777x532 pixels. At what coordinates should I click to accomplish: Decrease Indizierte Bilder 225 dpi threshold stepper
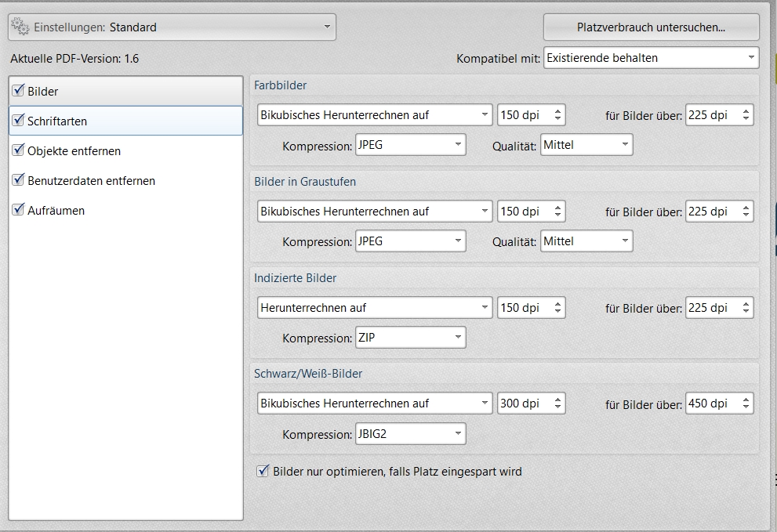(746, 312)
